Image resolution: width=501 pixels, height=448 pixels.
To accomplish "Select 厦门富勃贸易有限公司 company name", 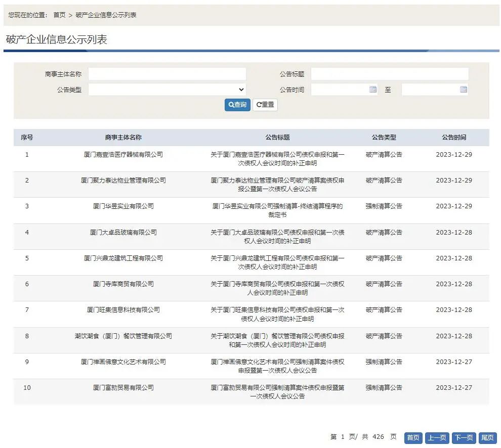I will click(123, 388).
